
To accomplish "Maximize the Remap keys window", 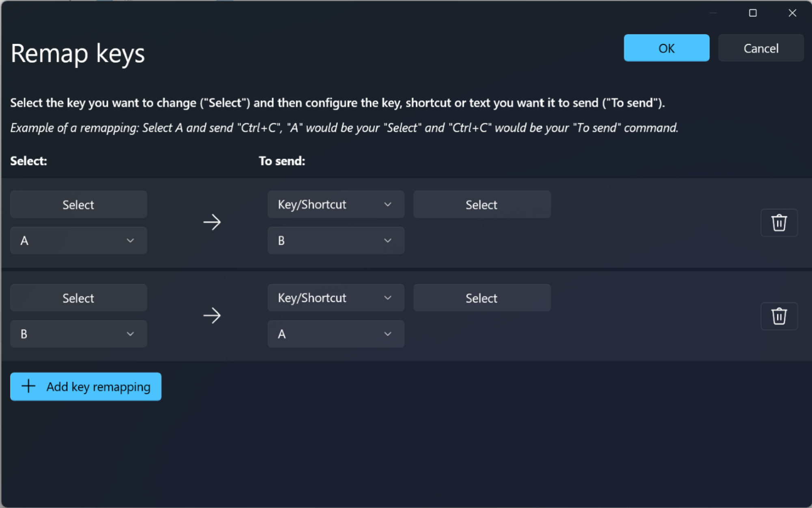I will point(752,13).
